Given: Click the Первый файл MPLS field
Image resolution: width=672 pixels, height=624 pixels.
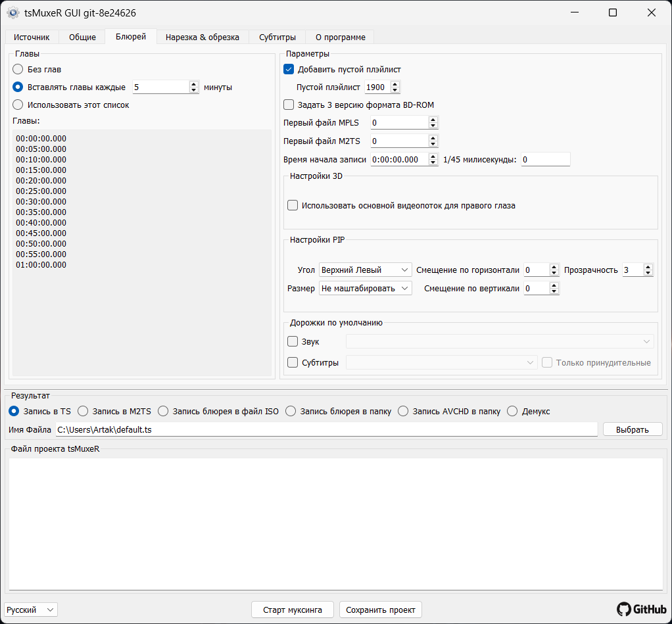Looking at the screenshot, I should (399, 122).
